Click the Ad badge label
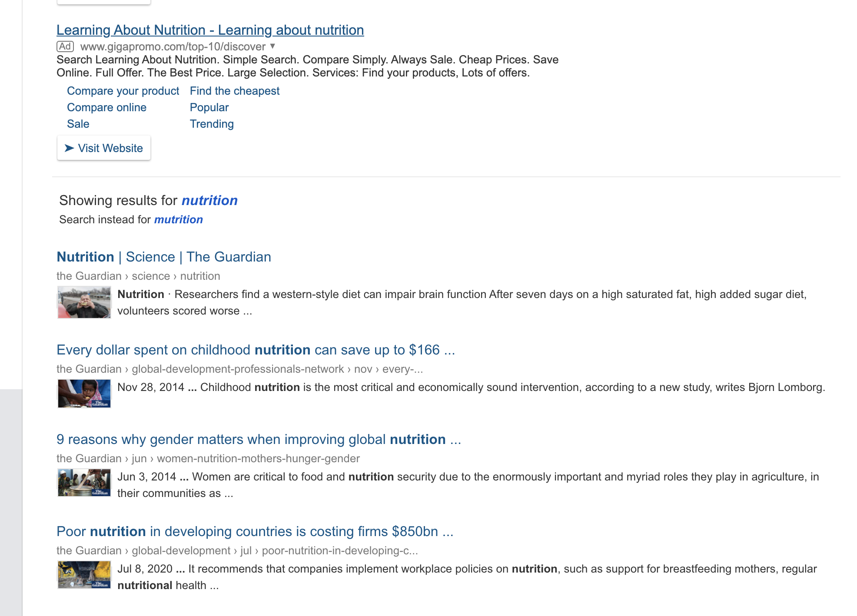857x616 pixels. [65, 46]
